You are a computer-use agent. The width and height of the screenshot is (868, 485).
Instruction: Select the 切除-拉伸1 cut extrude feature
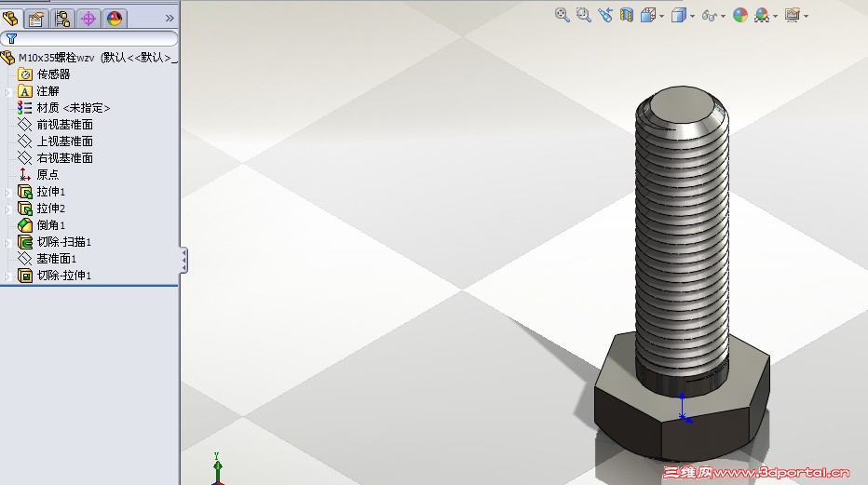click(63, 275)
